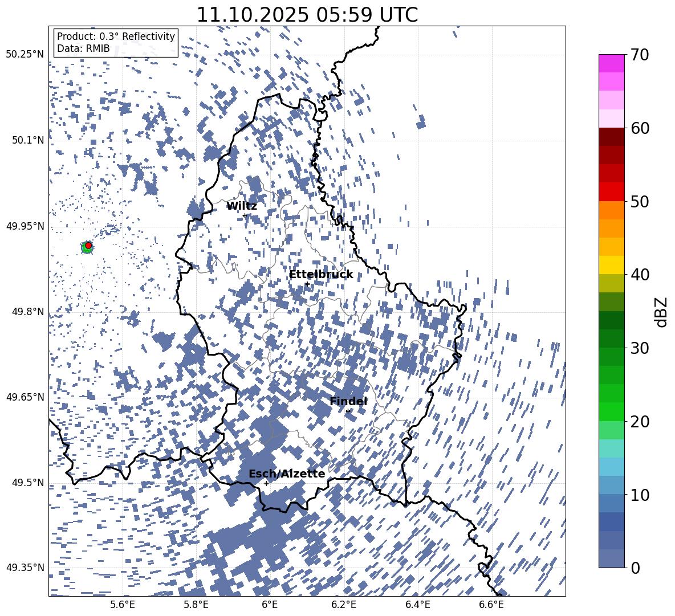Click the magenta top colorbar segment
This screenshot has height=616, width=675.
tap(611, 64)
